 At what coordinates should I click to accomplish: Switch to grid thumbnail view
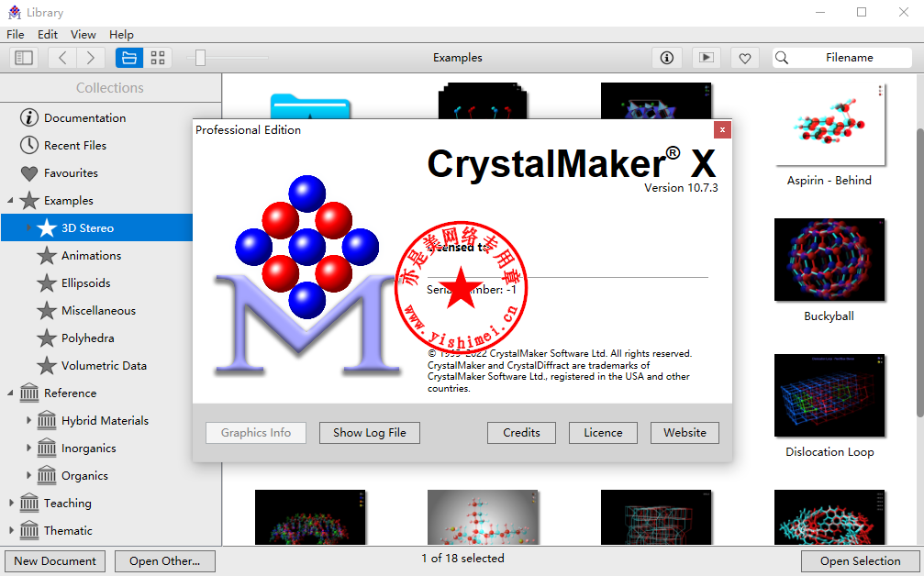(157, 58)
